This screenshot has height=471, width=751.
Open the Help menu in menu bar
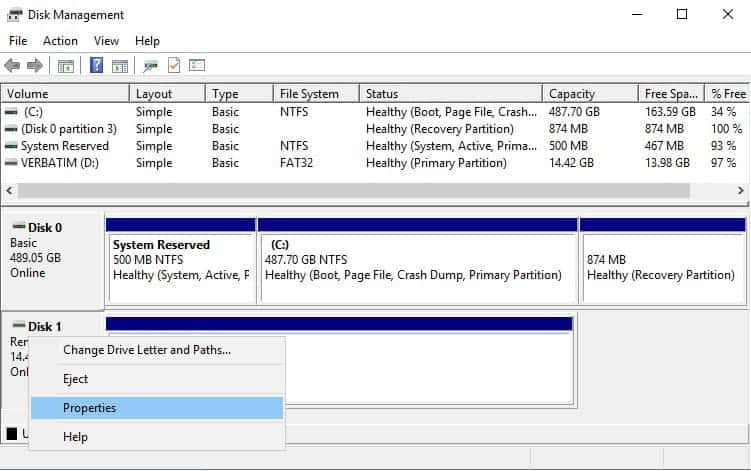coord(147,41)
